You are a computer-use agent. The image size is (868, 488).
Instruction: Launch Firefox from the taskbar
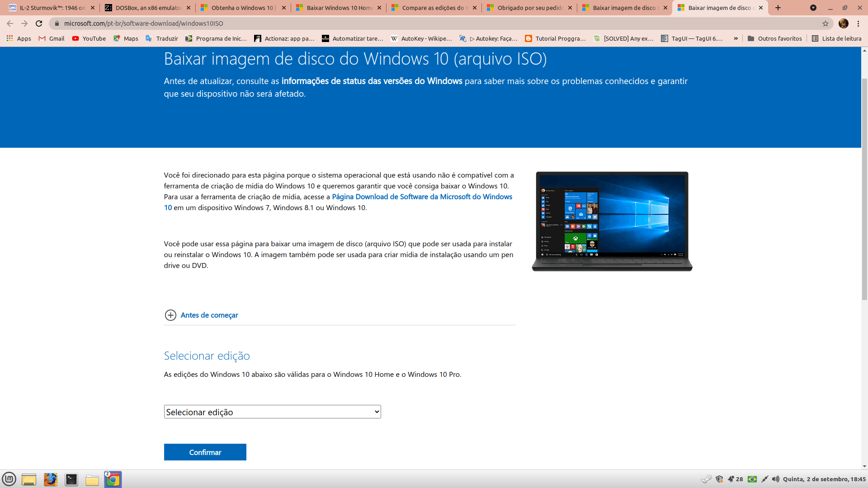coord(50,479)
